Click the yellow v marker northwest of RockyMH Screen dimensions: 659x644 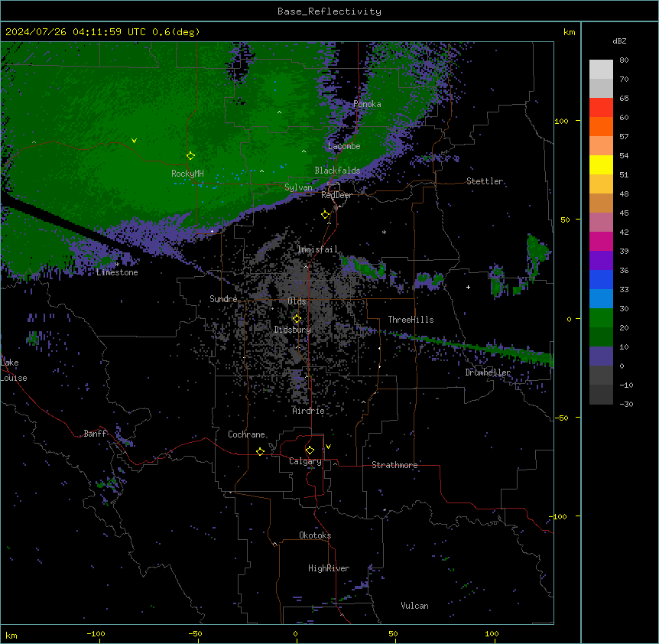pos(134,141)
